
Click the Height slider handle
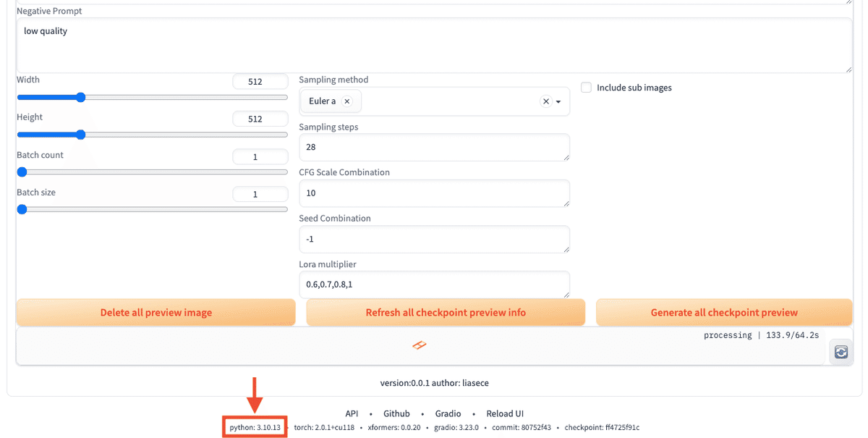80,134
